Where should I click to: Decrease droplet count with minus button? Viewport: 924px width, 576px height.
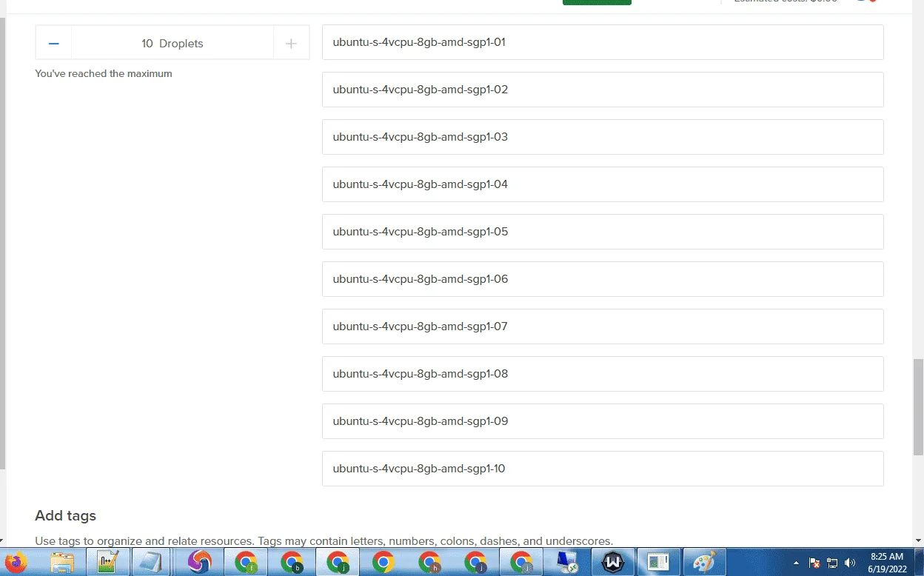(53, 44)
